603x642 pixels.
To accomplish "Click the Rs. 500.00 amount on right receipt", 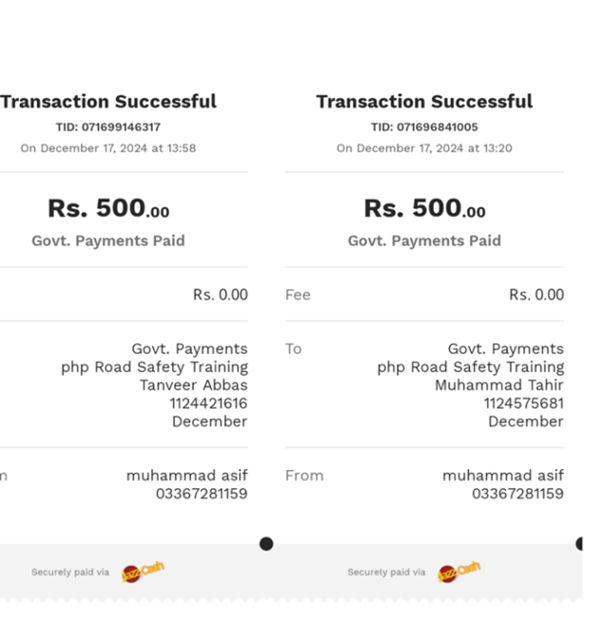I will [424, 209].
